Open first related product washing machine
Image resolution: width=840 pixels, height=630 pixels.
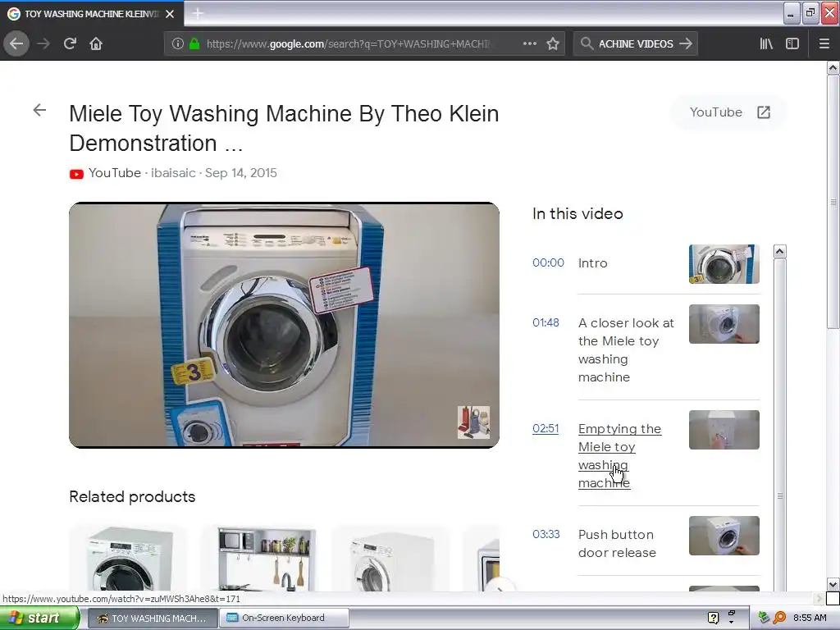click(x=129, y=558)
